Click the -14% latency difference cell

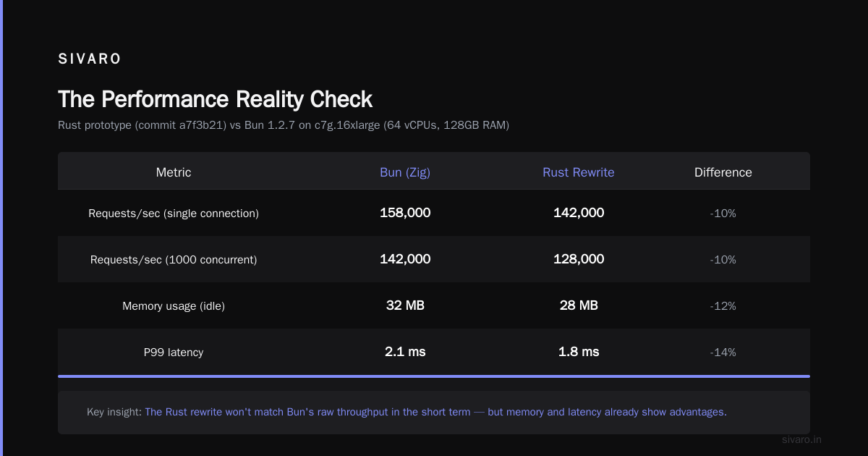(723, 352)
